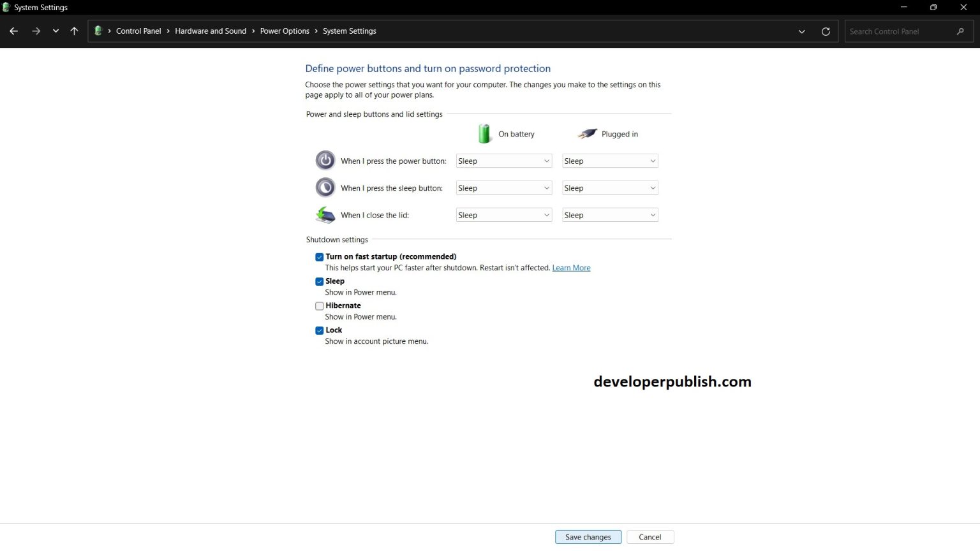Click the battery icon above On battery
The image size is (980, 551).
(484, 133)
